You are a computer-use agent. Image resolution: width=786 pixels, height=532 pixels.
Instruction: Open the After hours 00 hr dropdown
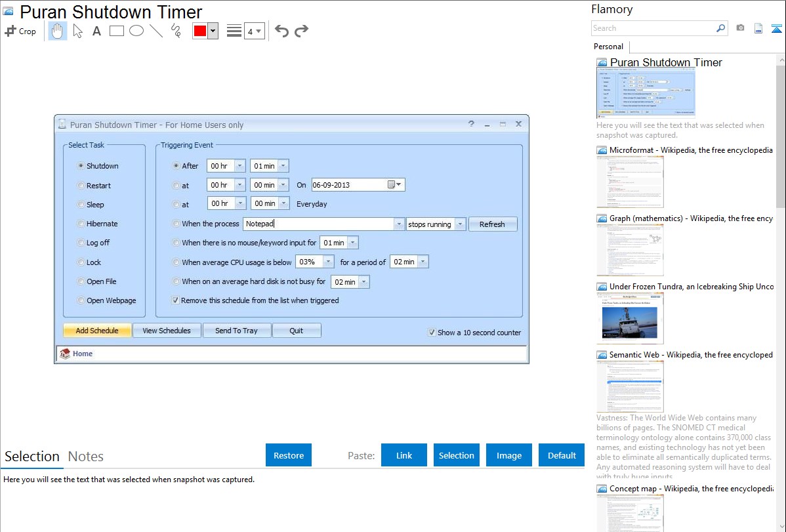tap(239, 166)
